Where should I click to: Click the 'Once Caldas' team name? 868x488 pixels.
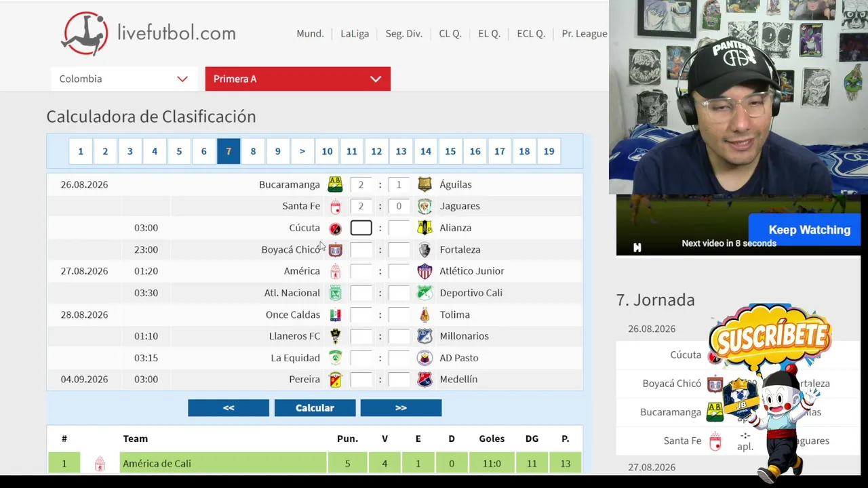pos(293,314)
